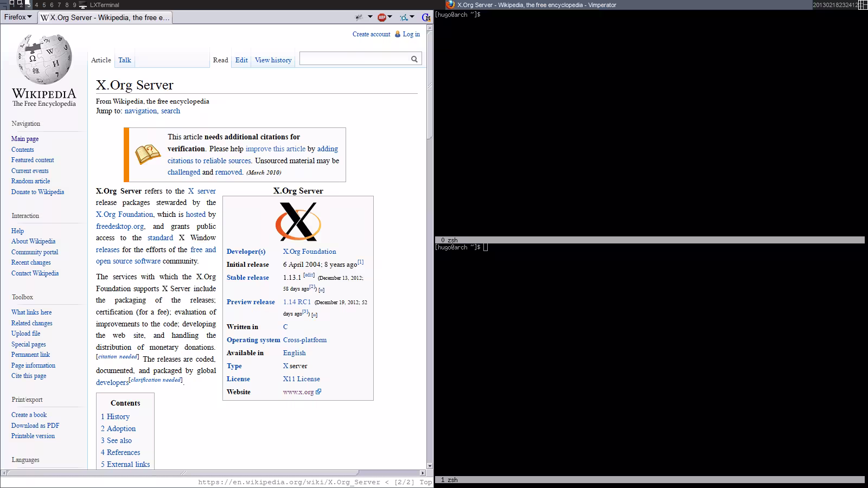Click the LXTerminal monitor icon in taskbar
This screenshot has width=868, height=488.
(82, 5)
